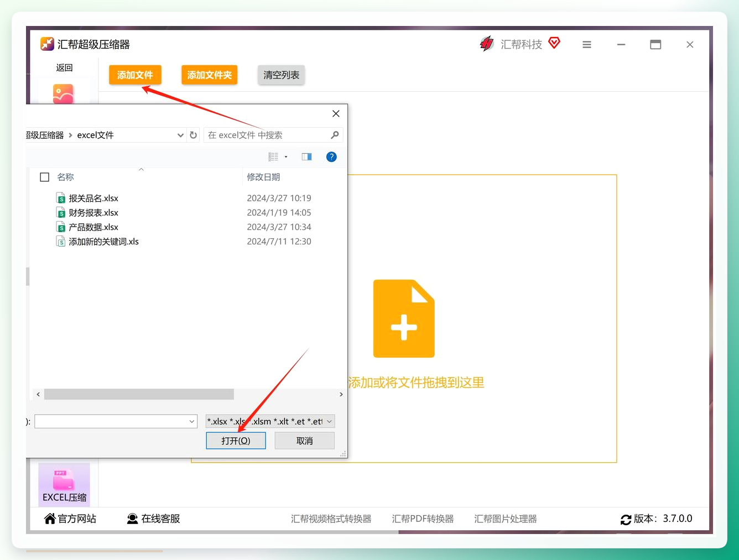Click the date 2024/7/11 12:30

(x=279, y=242)
